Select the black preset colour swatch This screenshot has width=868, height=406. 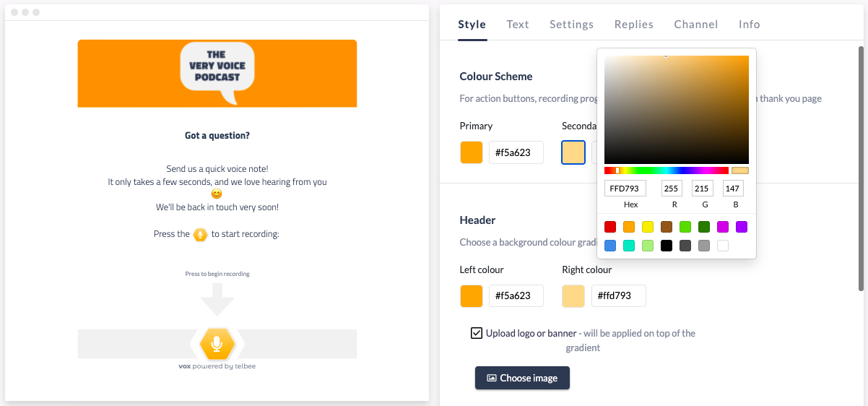click(x=667, y=246)
